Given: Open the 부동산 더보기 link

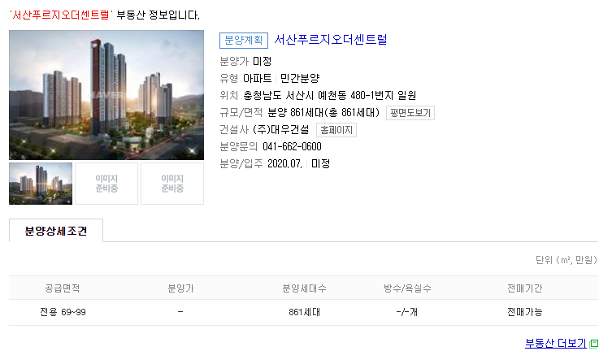Looking at the screenshot, I should (555, 344).
